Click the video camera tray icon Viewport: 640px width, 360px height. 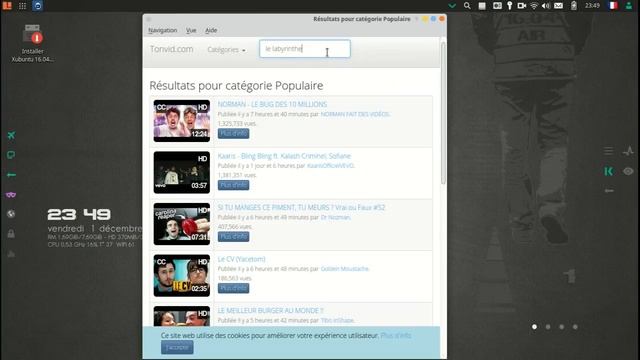tap(522, 6)
